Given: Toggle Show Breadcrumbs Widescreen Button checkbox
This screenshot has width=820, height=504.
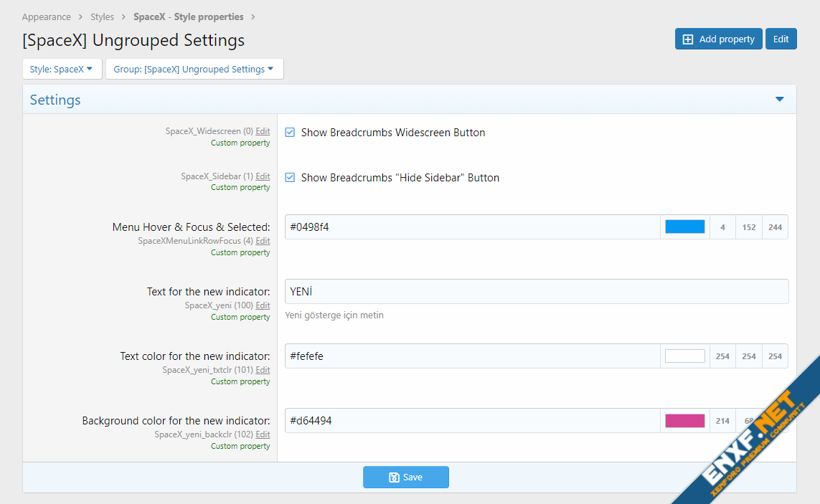Looking at the screenshot, I should 290,133.
